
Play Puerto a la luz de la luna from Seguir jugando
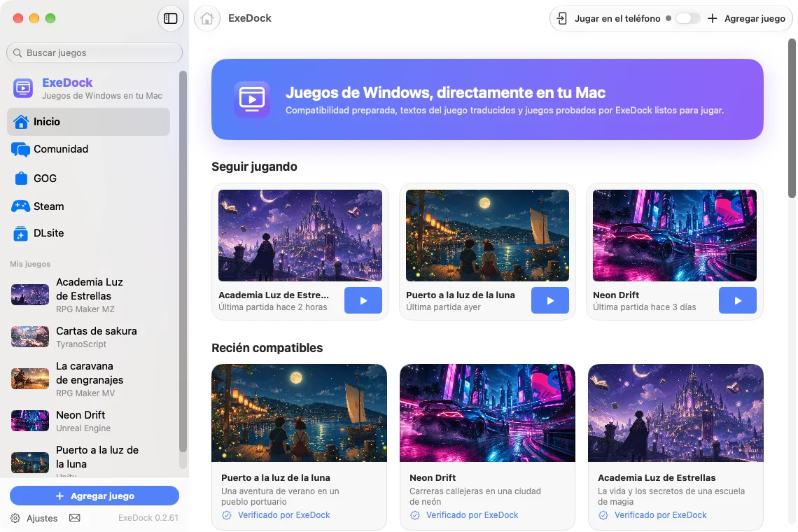click(550, 300)
